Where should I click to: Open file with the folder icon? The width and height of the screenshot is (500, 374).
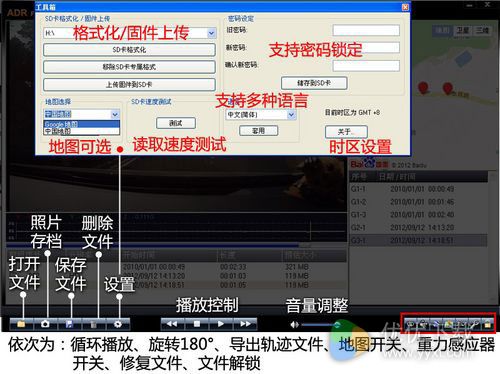click(21, 324)
